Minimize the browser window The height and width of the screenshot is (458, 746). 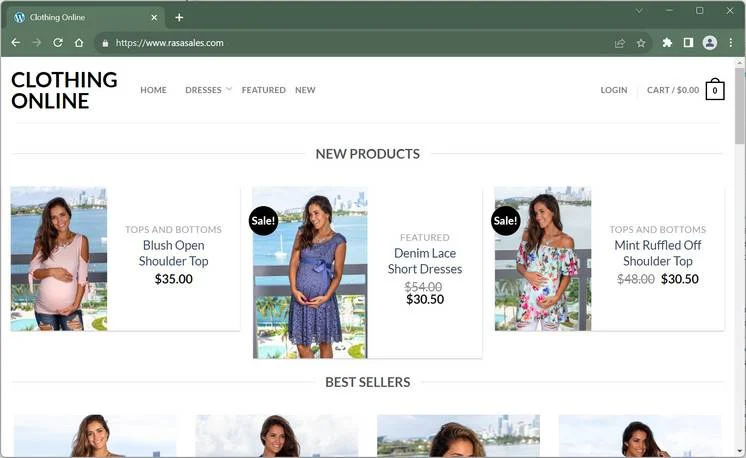pos(669,10)
